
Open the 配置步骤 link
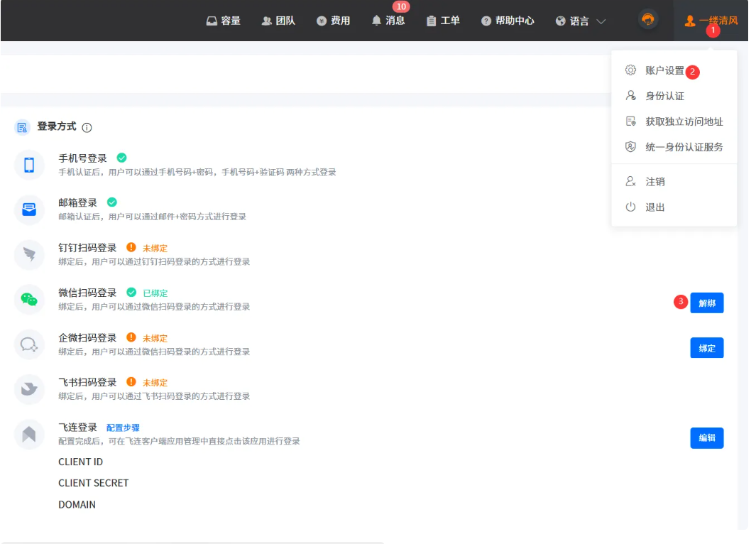123,428
